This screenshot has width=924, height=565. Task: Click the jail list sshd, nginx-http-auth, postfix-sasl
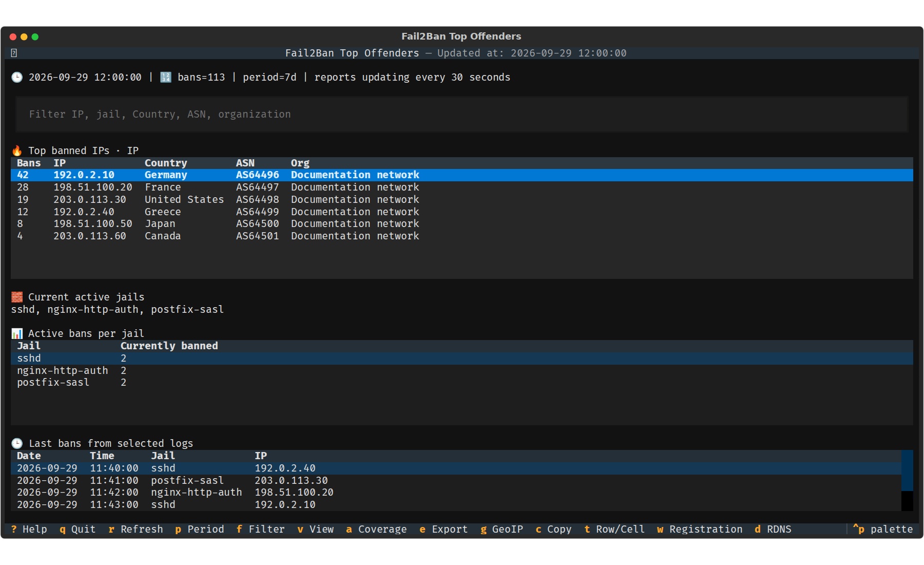pyautogui.click(x=118, y=309)
